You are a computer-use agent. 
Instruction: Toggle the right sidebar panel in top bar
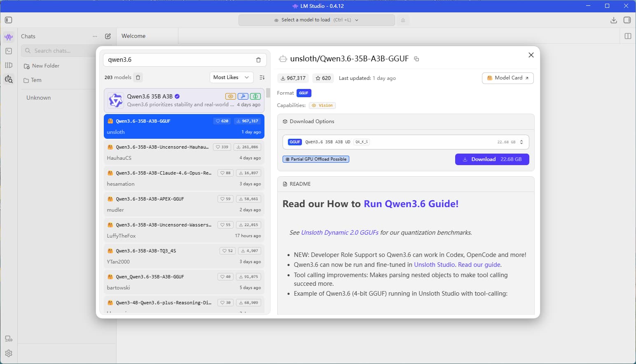627,20
